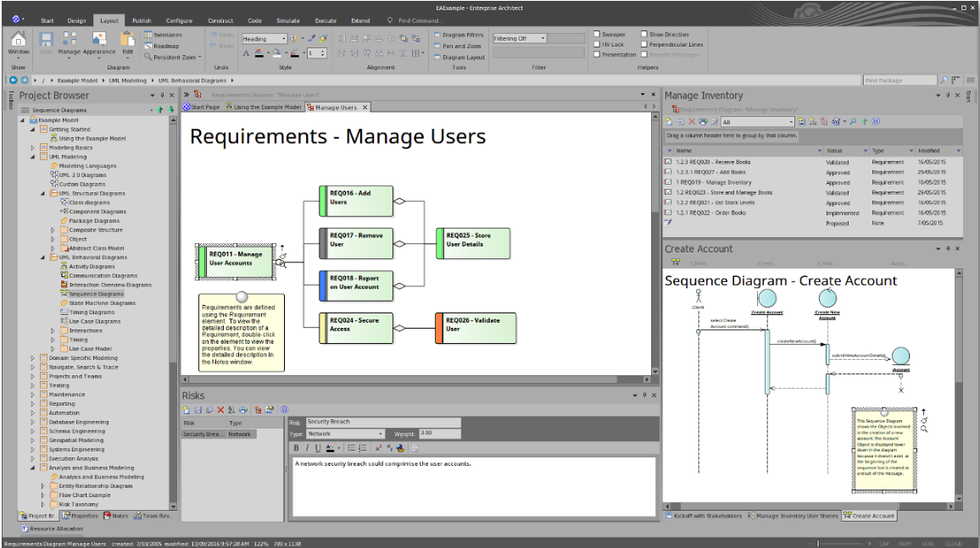This screenshot has width=980, height=548.
Task: Enable the Presentation checkbox
Action: [597, 54]
